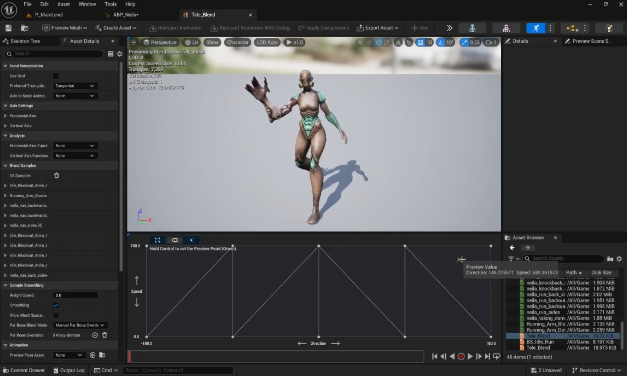
Task: Expand the toolbar overflow chevrons
Action: 449,28
